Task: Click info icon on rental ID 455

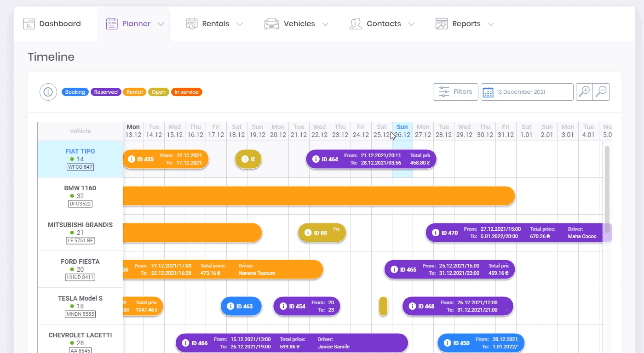Action: point(131,159)
